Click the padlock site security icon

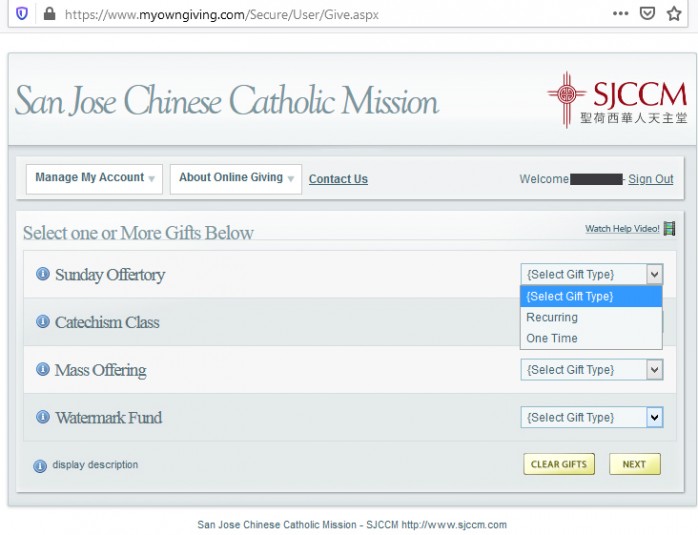[48, 14]
